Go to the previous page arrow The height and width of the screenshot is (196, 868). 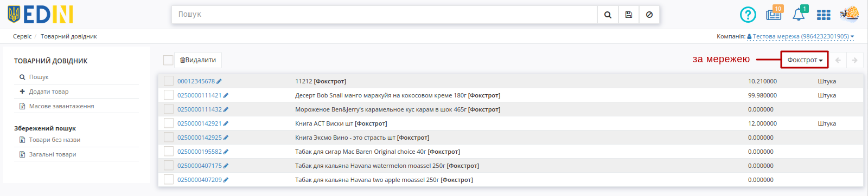tap(838, 60)
